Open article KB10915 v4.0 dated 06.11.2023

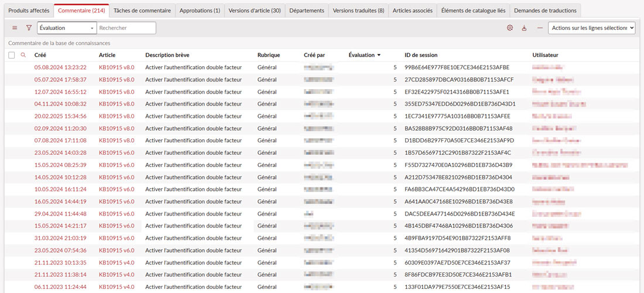tap(117, 287)
